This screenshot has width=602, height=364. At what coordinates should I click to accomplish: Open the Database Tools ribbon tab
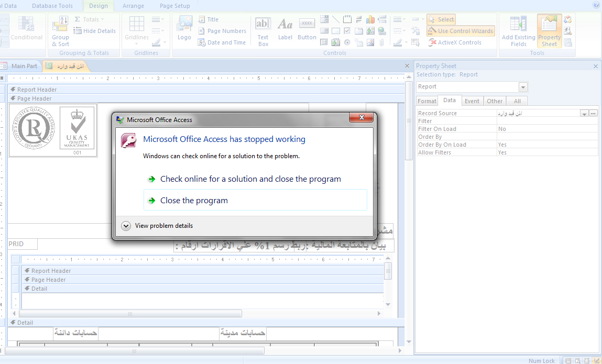52,6
